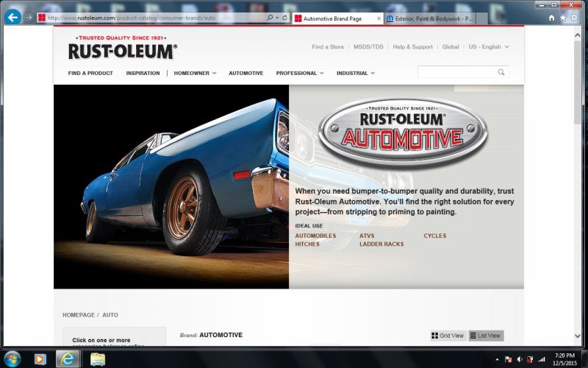Click the network signal tray icon
Image resolution: width=588 pixels, height=368 pixels.
coord(542,360)
